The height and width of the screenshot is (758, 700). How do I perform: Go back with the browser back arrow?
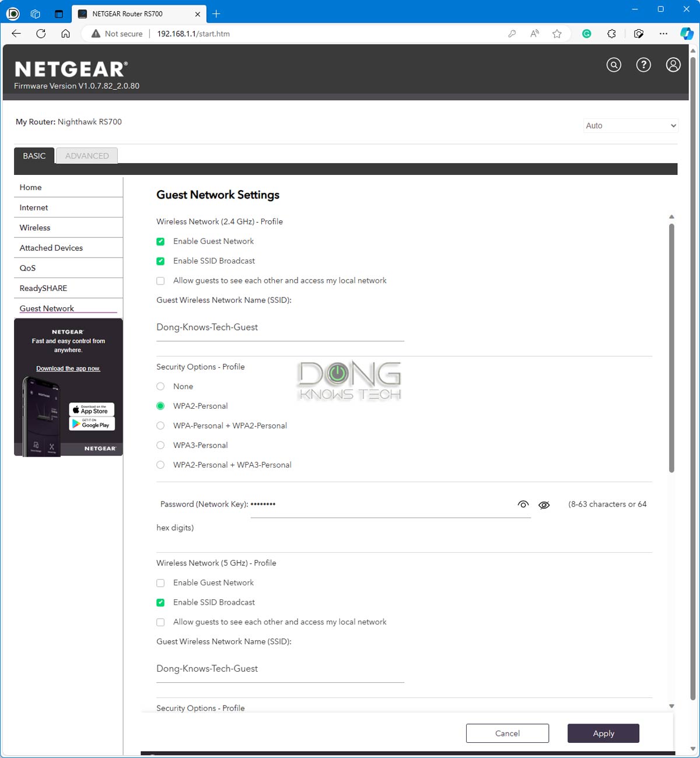pos(16,34)
